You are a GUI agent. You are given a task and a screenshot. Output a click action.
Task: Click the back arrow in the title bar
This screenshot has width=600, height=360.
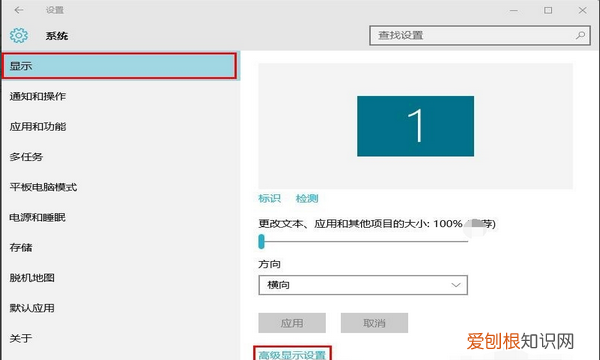click(x=19, y=10)
